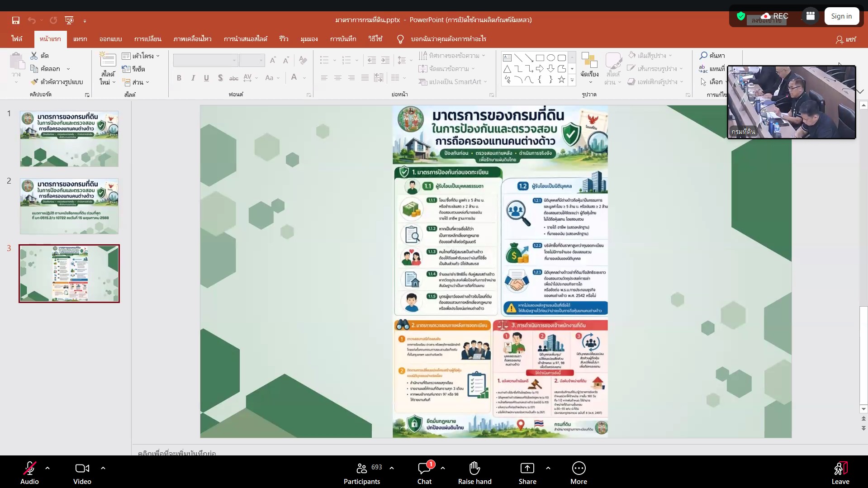The width and height of the screenshot is (868, 488).
Task: Undo the last action in the quick access toolbar
Action: (x=31, y=20)
